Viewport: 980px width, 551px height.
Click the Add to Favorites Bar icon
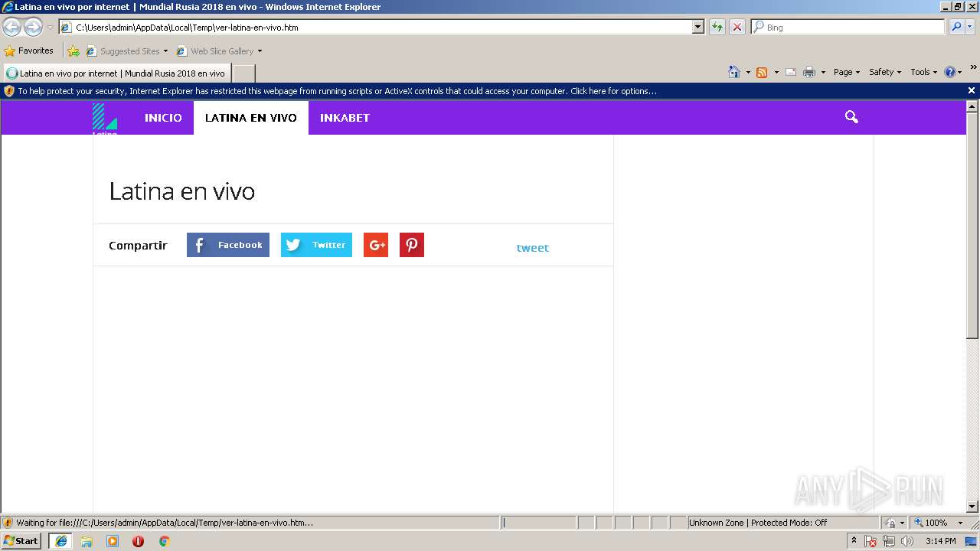click(x=73, y=51)
